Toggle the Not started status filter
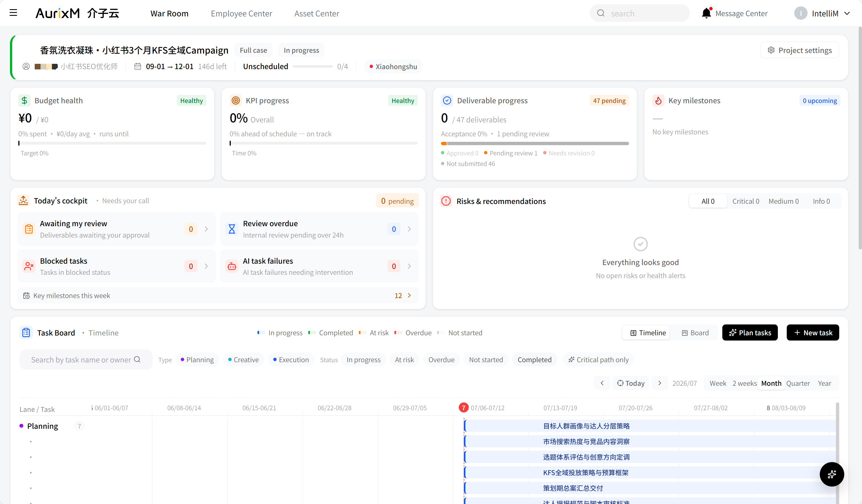This screenshot has height=504, width=862. tap(486, 360)
